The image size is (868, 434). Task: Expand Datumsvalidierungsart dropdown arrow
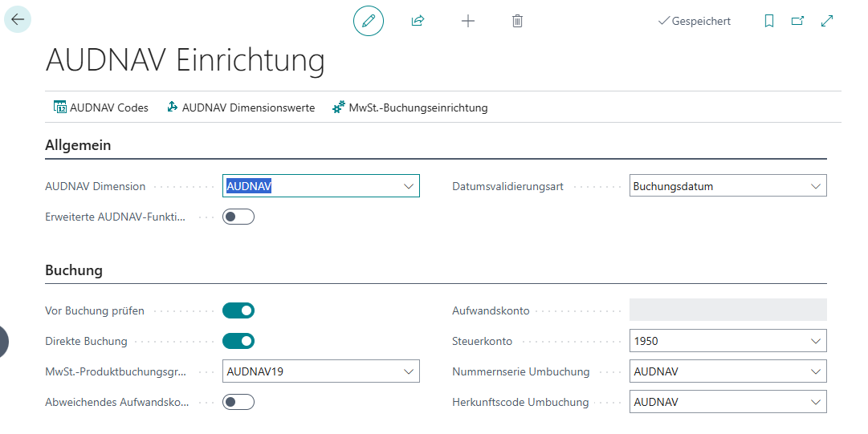[x=816, y=186]
